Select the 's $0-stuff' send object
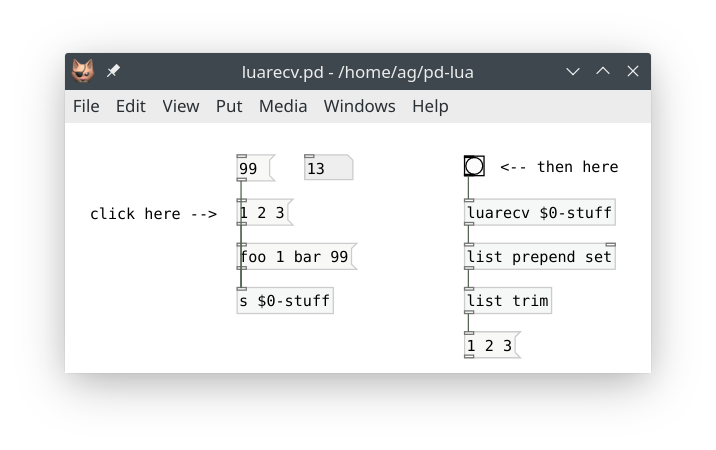This screenshot has width=716, height=450. (284, 301)
